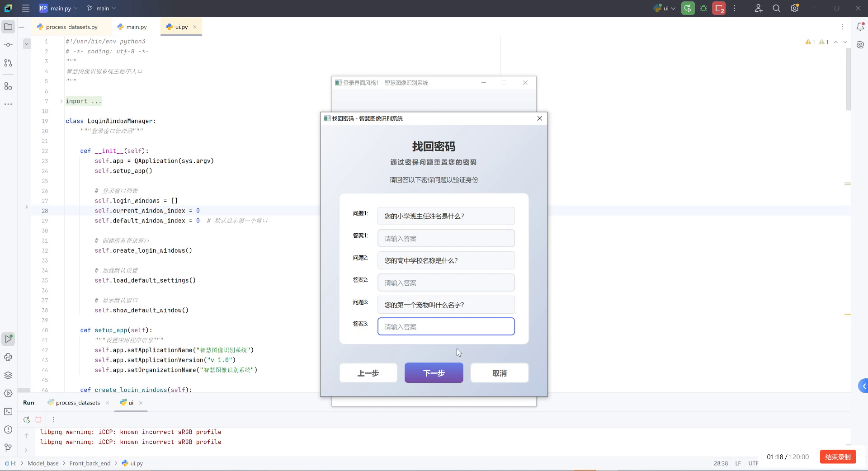The height and width of the screenshot is (471, 868).
Task: Click ui.py in the breadcrumb
Action: pyautogui.click(x=132, y=463)
